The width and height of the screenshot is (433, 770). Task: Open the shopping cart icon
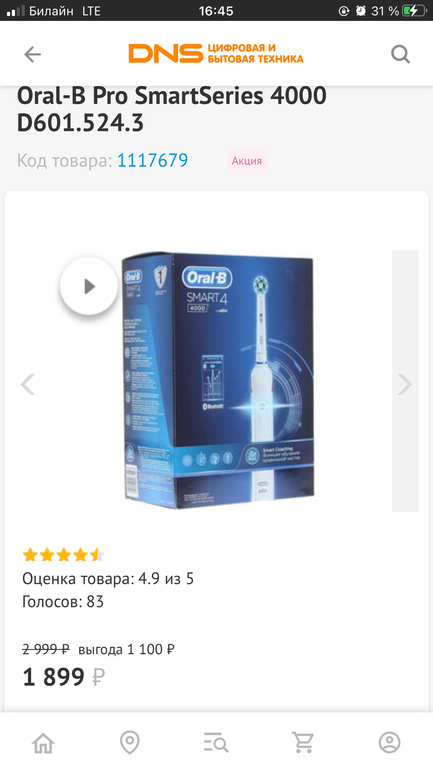tap(303, 742)
